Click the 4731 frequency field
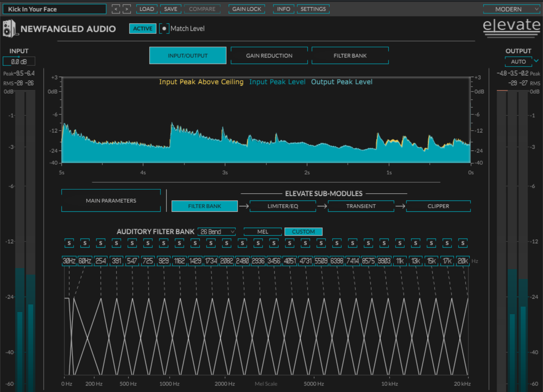 tap(305, 261)
